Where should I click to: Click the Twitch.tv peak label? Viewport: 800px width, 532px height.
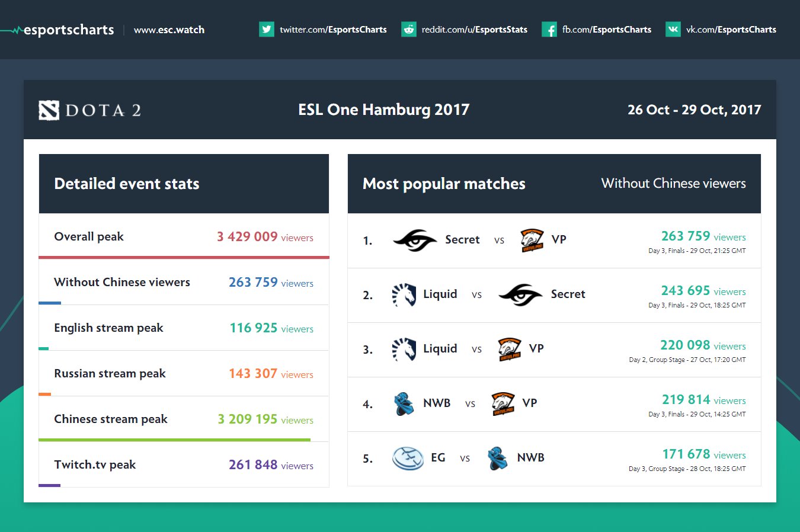[95, 464]
